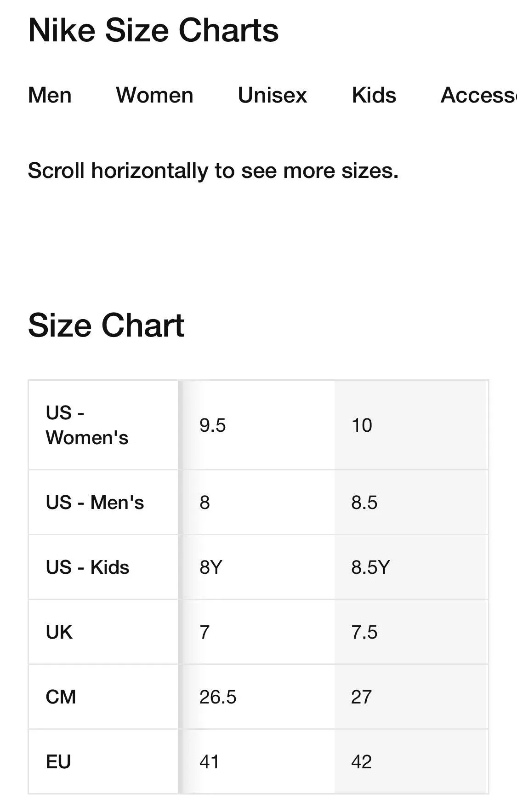
Task: Click the kids 8Y size cell
Action: pos(210,567)
